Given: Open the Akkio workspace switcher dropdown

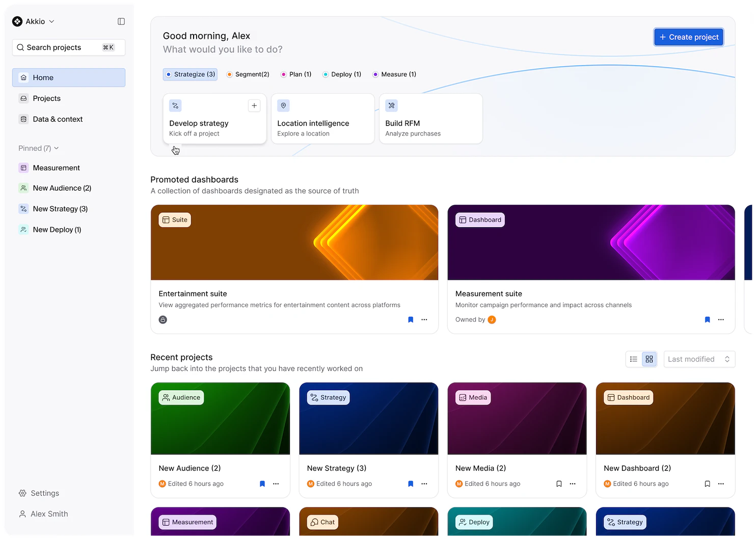Looking at the screenshot, I should [51, 21].
